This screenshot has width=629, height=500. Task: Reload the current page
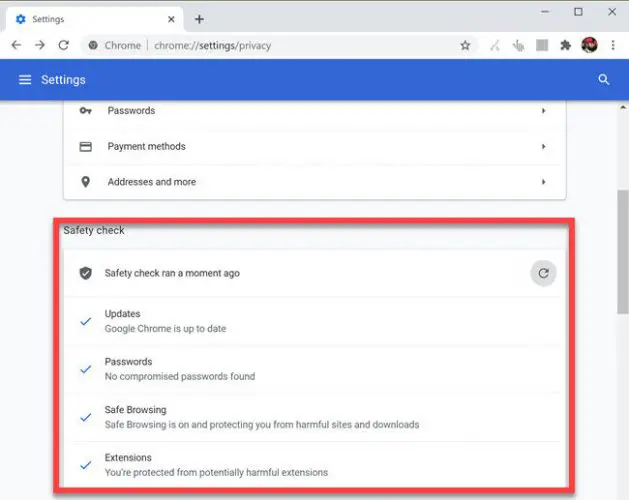pos(64,45)
